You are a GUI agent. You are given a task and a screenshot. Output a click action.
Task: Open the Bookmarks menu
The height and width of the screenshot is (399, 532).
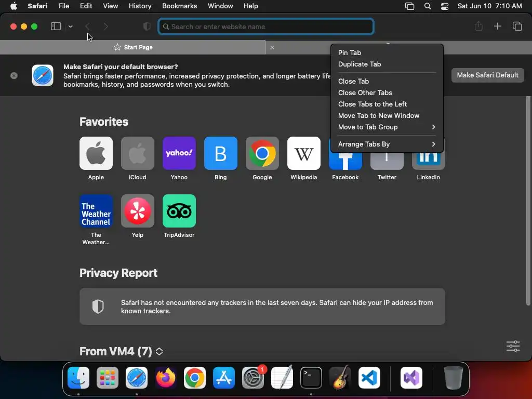click(x=179, y=6)
